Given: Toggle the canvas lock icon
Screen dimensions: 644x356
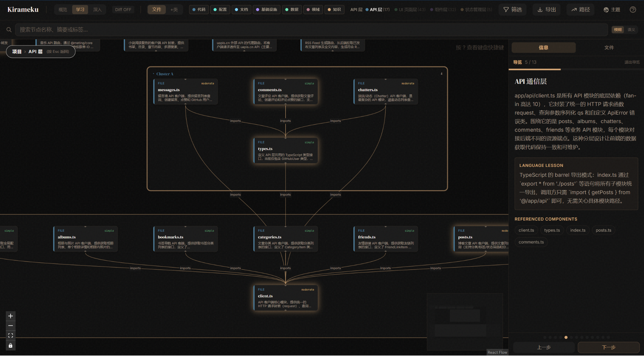Looking at the screenshot, I should point(11,345).
